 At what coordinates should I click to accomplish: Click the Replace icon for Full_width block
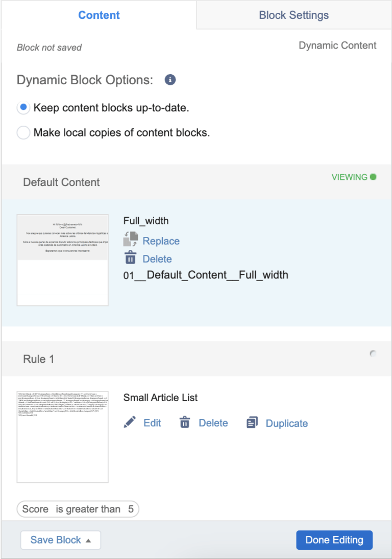[131, 240]
